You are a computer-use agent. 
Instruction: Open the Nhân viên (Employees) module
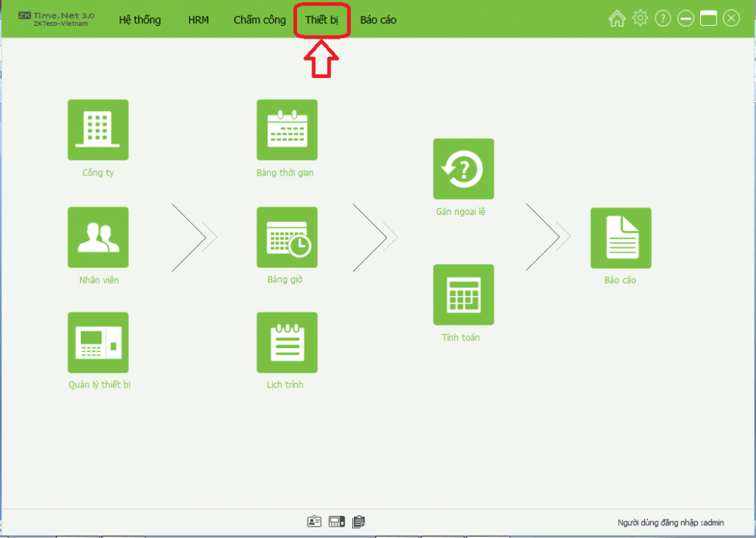pyautogui.click(x=98, y=236)
